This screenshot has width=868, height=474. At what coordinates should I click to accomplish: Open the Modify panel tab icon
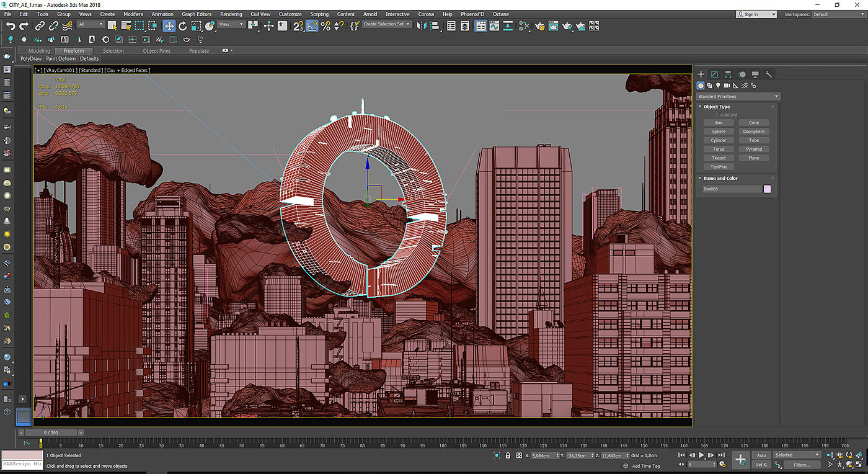(714, 74)
